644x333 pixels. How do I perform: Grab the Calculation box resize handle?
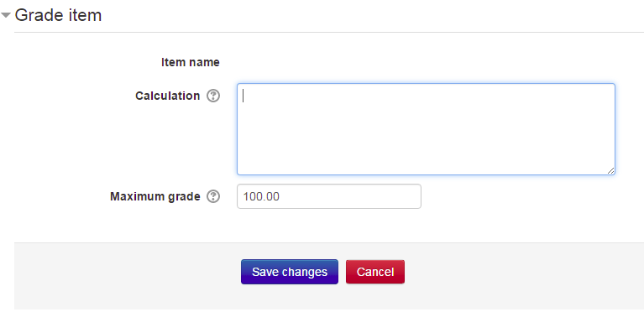coord(610,170)
